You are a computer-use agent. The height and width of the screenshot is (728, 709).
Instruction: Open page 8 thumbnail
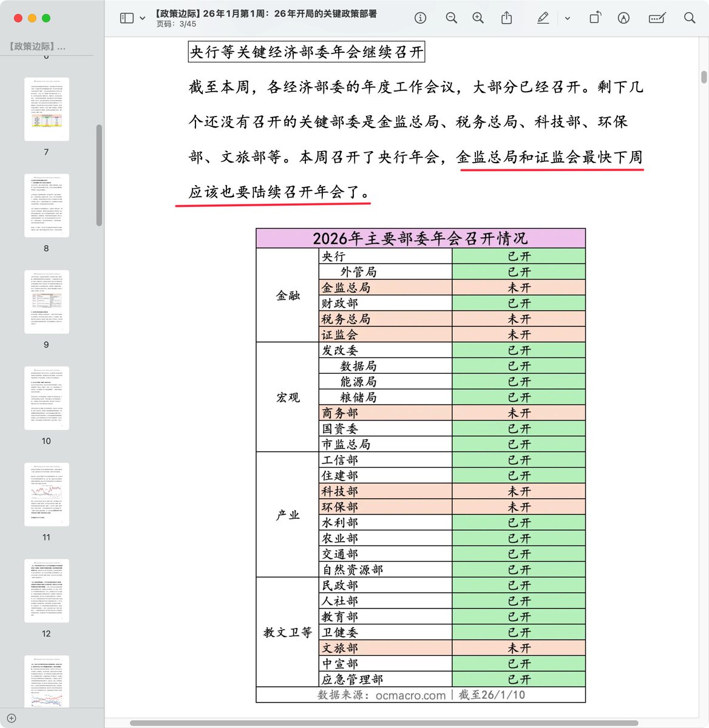click(47, 206)
